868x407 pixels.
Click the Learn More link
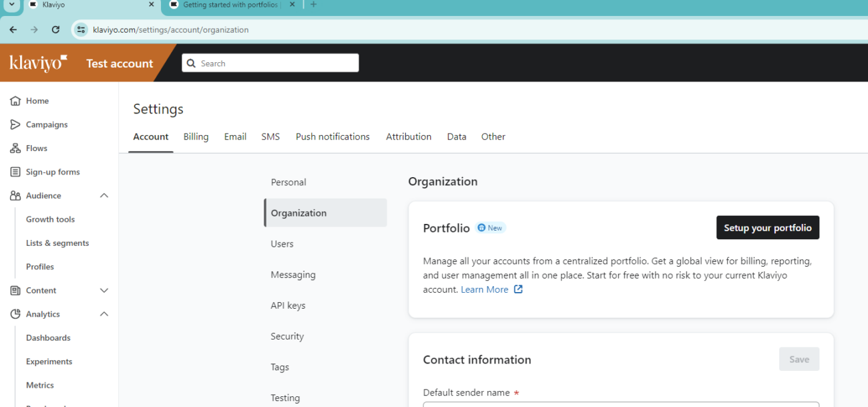coord(485,289)
